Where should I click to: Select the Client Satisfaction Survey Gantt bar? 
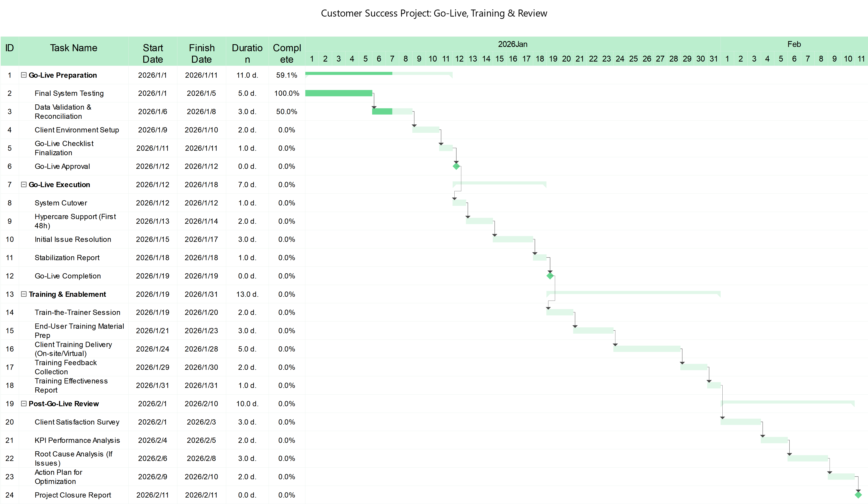pyautogui.click(x=741, y=422)
